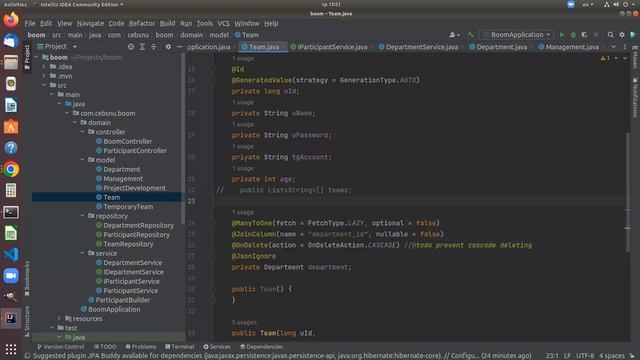Open Notifications tool window on right edge
Image resolution: width=640 pixels, height=360 pixels.
pos(635,97)
